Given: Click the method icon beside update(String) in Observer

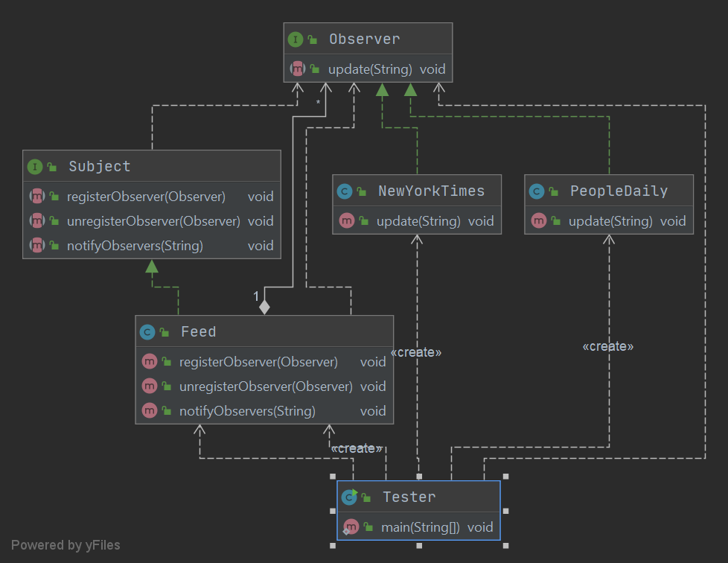Looking at the screenshot, I should click(x=298, y=69).
